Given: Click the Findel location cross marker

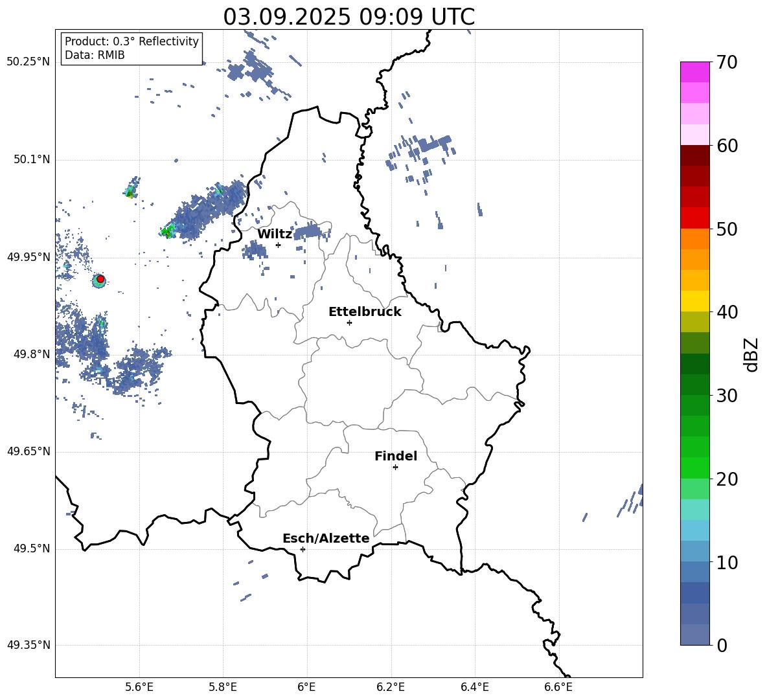Looking at the screenshot, I should tap(395, 468).
